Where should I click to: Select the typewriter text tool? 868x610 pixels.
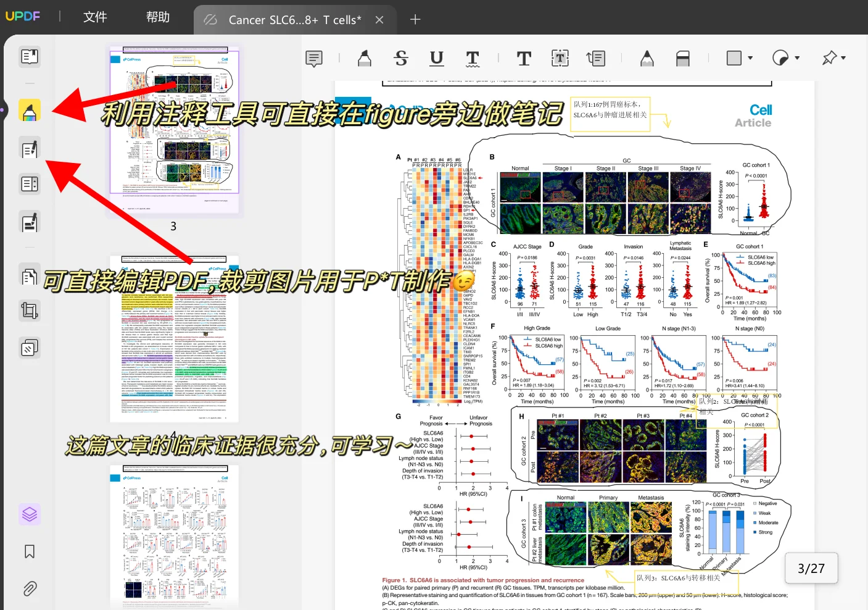tap(524, 59)
